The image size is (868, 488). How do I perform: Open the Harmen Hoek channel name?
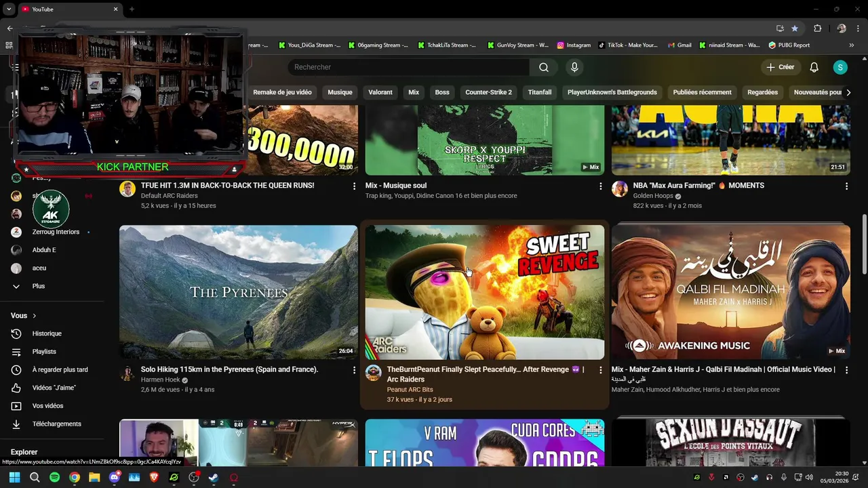(x=160, y=380)
